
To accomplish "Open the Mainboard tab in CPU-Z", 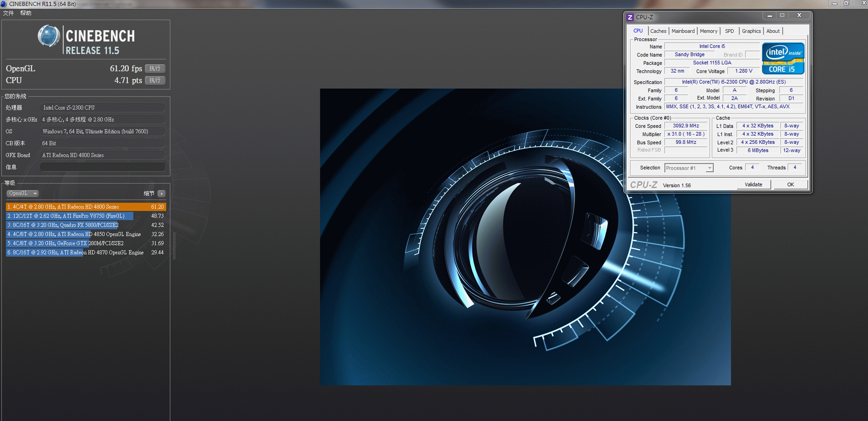I will (683, 31).
